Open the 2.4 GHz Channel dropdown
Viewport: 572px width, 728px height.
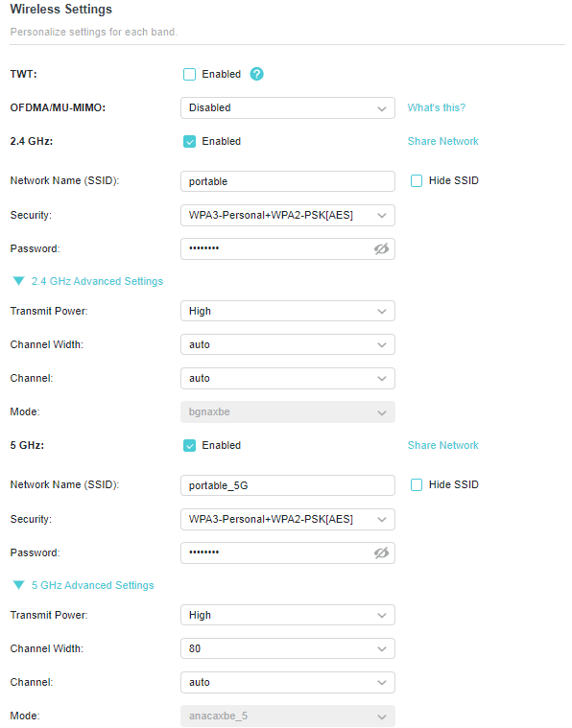[288, 379]
